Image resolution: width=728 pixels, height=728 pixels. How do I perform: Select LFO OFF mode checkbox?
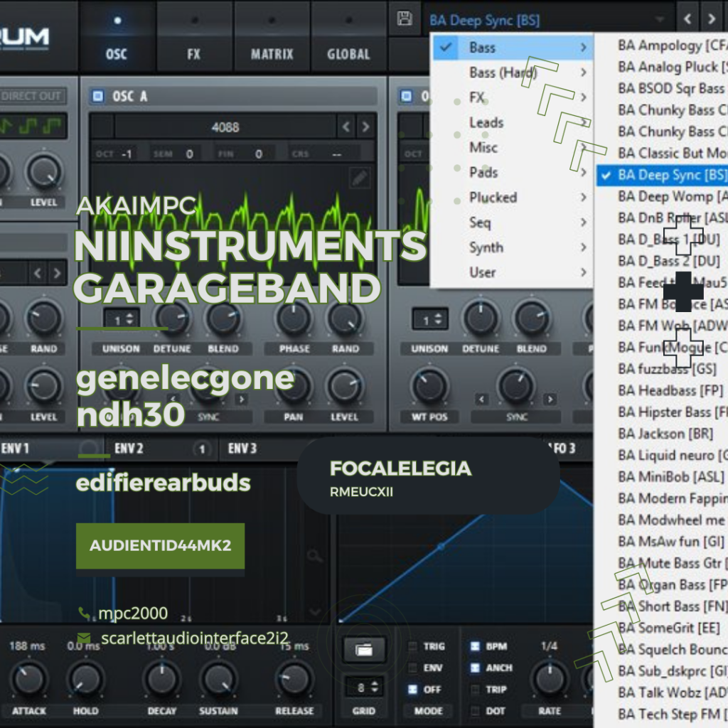(x=412, y=690)
